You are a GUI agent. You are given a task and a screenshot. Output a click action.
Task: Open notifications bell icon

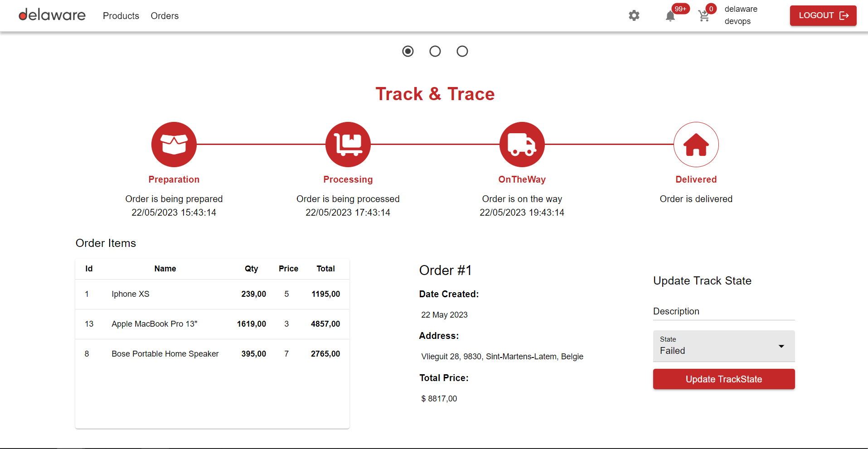coord(670,16)
